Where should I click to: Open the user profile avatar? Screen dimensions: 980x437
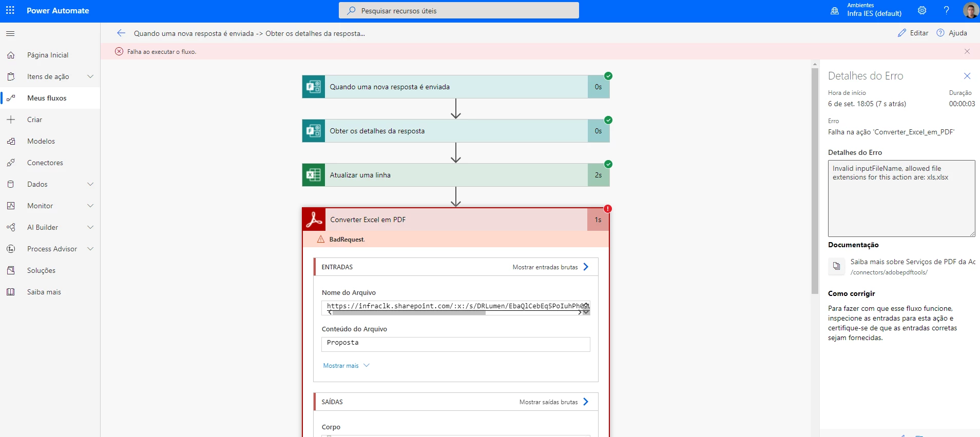[970, 10]
